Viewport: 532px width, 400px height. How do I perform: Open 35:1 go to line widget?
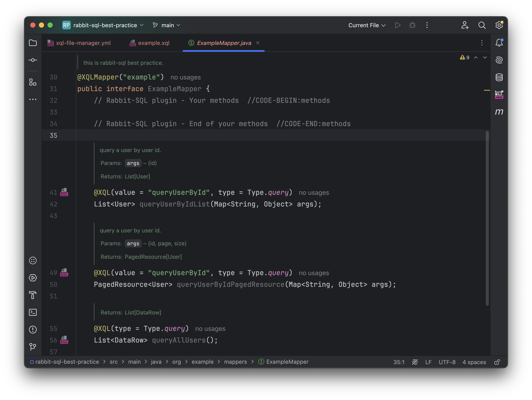399,362
